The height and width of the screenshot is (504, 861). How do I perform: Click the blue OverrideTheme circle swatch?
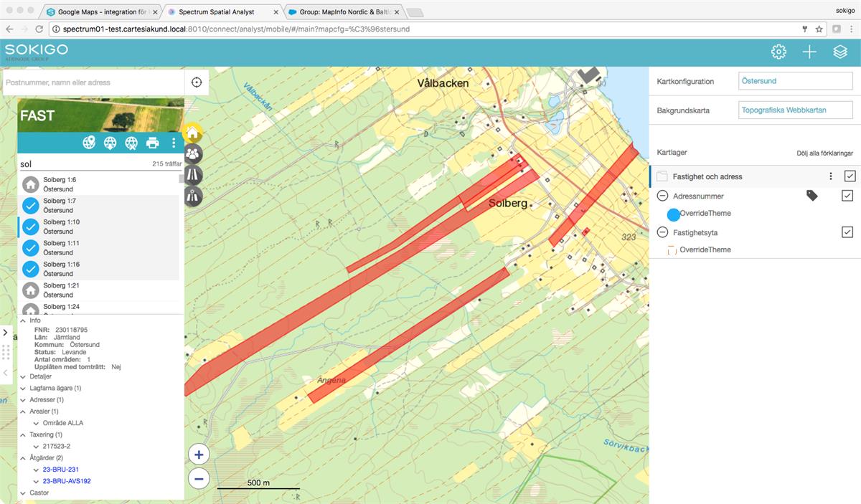point(673,214)
